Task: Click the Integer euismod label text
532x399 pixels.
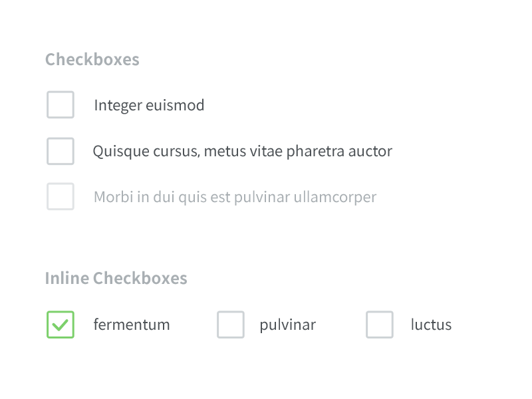Action: coord(149,104)
